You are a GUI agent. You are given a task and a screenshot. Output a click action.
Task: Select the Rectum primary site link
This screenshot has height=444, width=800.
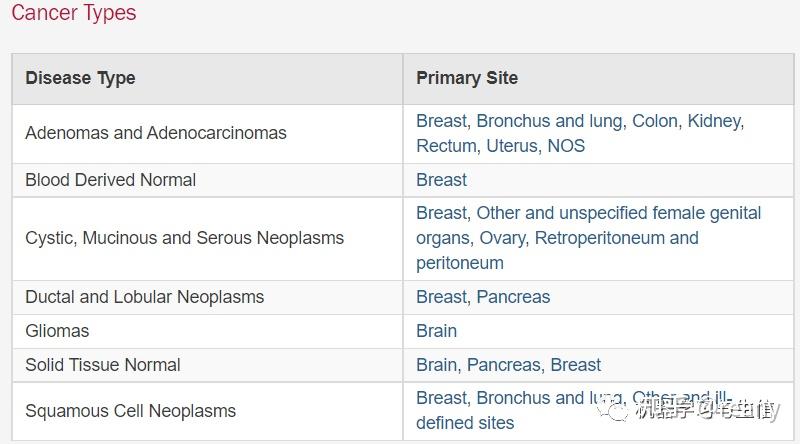click(446, 146)
